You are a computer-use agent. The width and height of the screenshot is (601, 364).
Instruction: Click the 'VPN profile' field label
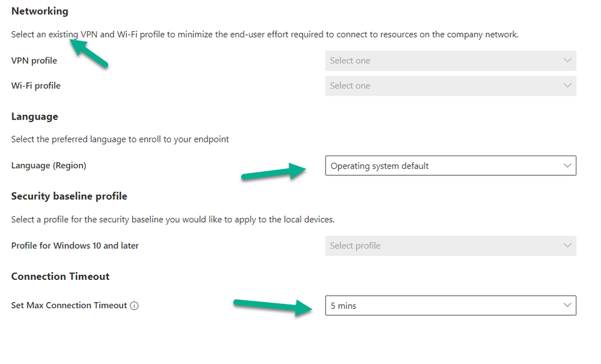click(34, 61)
